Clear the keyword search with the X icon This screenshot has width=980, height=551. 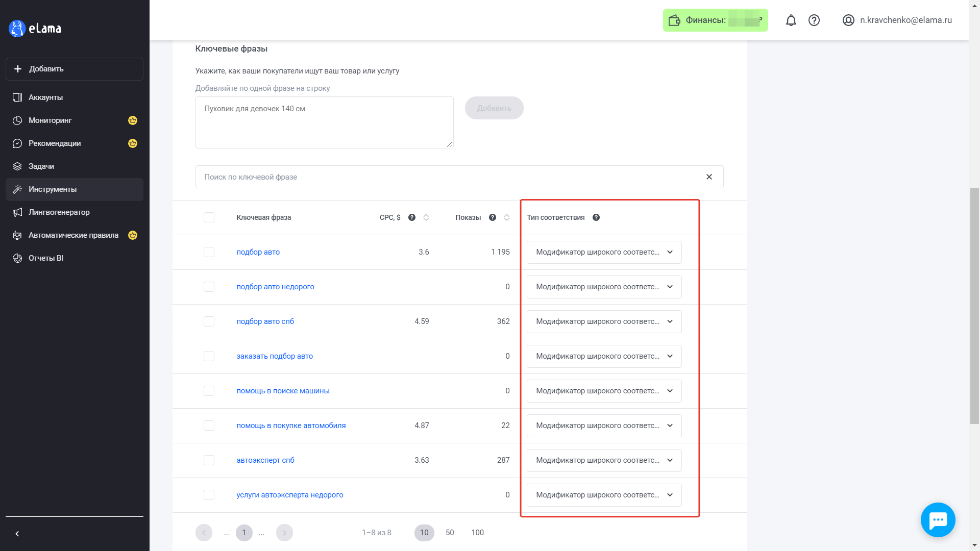point(709,177)
